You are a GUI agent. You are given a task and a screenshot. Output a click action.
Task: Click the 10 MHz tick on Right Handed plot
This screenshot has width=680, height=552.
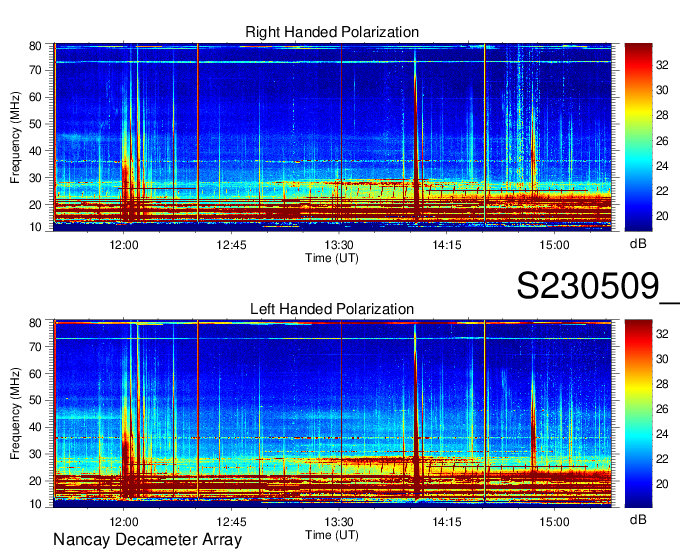[35, 227]
